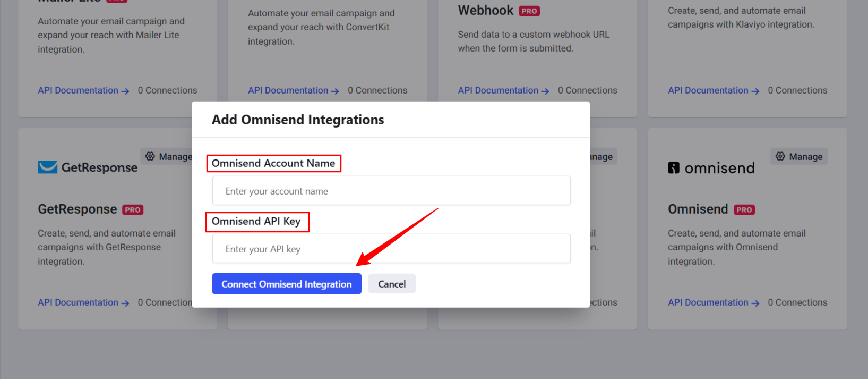This screenshot has width=868, height=379.
Task: Click the PRO badge next to Omnisend heading
Action: click(744, 210)
